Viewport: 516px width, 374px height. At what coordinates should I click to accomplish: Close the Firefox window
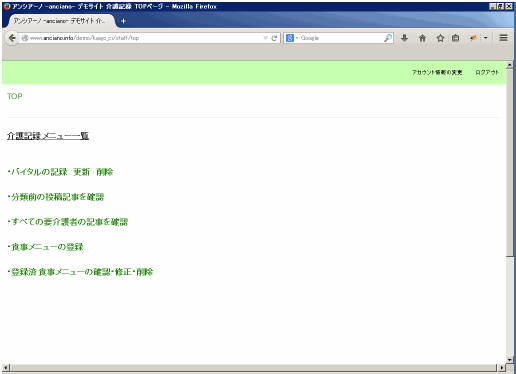pyautogui.click(x=509, y=6)
